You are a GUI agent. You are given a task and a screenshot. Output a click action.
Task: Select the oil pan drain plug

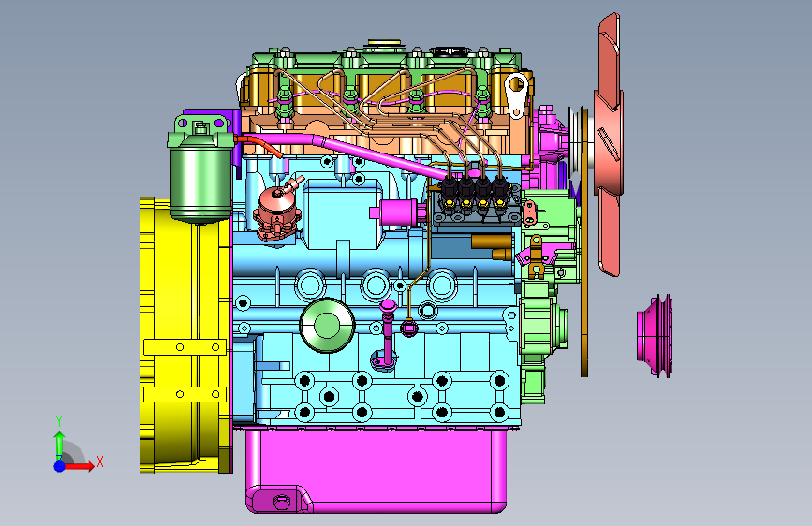tap(282, 502)
